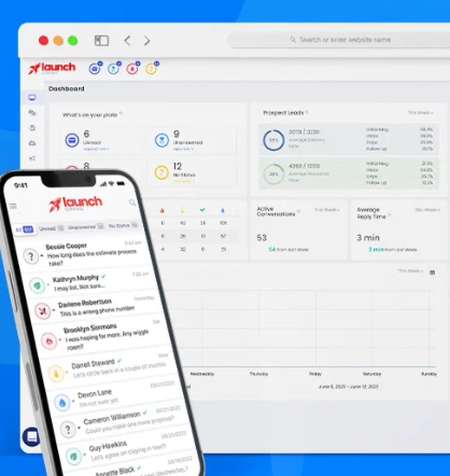The width and height of the screenshot is (450, 476).
Task: Click the browser search or website address field
Action: pyautogui.click(x=339, y=40)
